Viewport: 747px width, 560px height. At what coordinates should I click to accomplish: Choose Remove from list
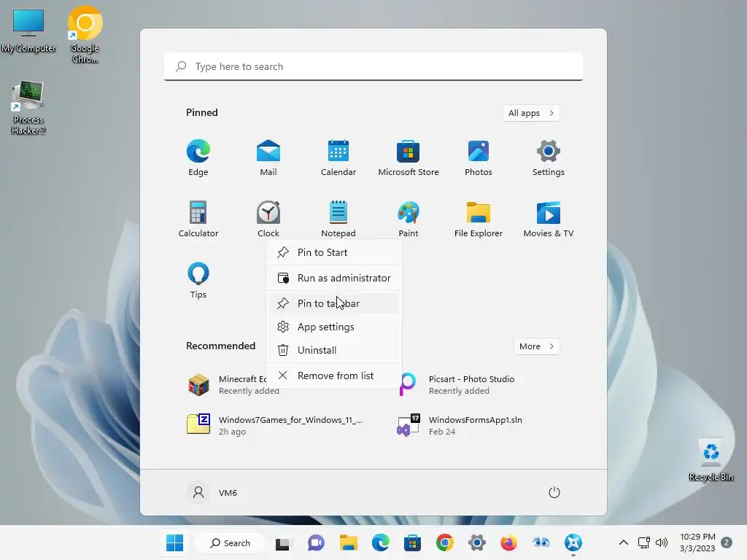click(334, 376)
